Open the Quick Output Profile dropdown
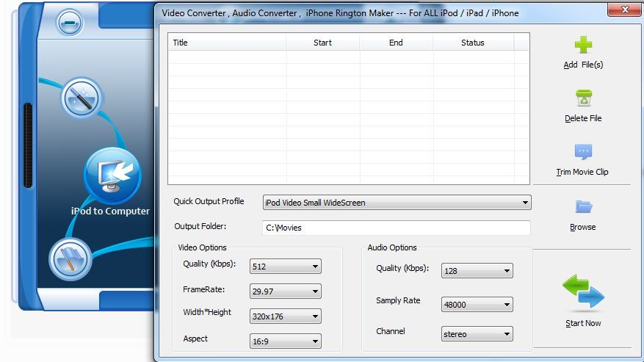The width and height of the screenshot is (644, 362). tap(397, 203)
